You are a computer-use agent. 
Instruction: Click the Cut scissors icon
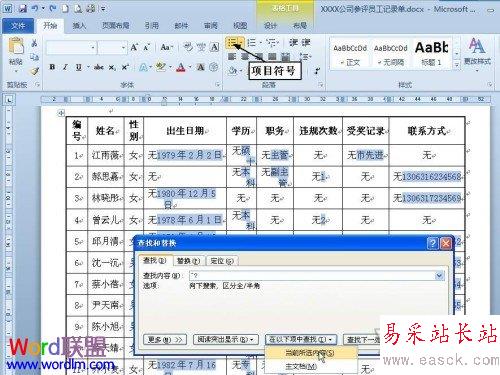tap(34, 43)
